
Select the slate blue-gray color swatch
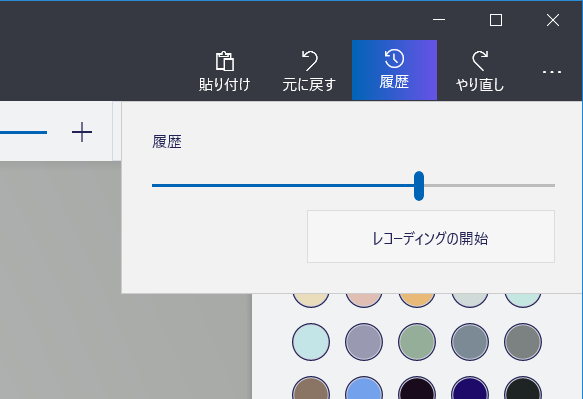(x=470, y=342)
